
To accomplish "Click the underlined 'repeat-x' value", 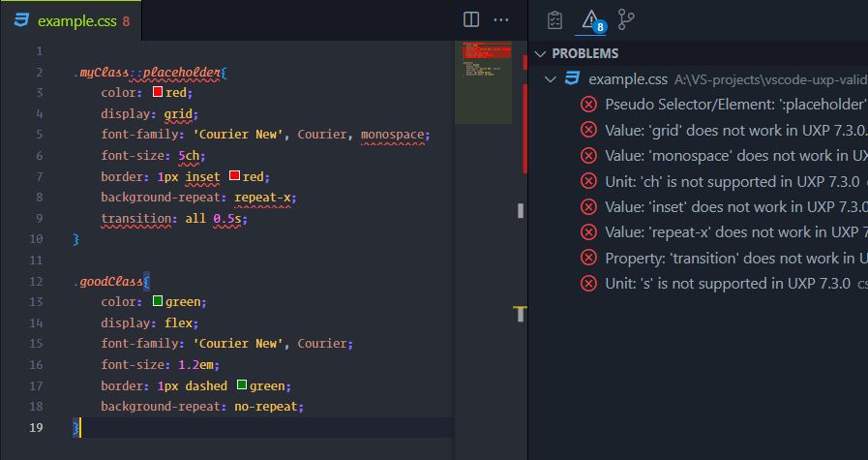I will point(262,198).
